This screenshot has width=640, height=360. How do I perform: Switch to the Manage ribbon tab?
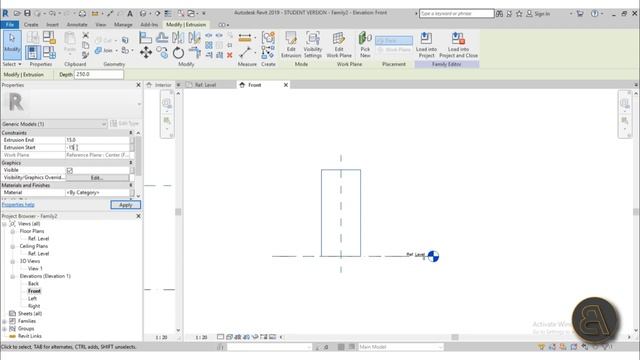(x=123, y=24)
